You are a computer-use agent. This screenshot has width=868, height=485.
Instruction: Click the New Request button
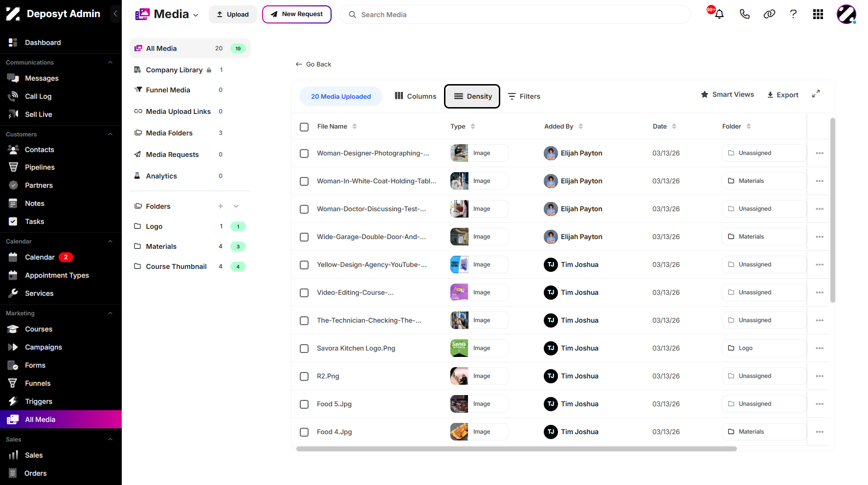pyautogui.click(x=297, y=14)
